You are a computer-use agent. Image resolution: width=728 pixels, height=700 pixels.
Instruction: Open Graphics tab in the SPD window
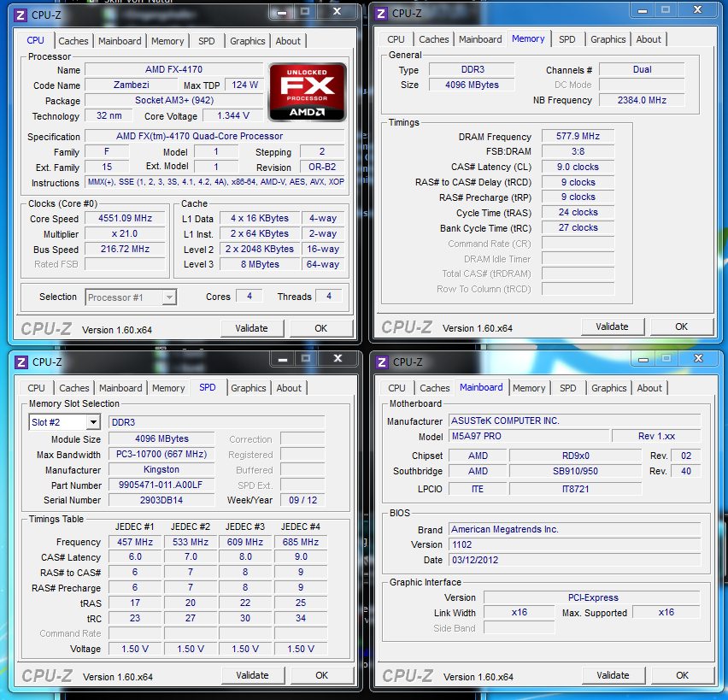(x=249, y=388)
